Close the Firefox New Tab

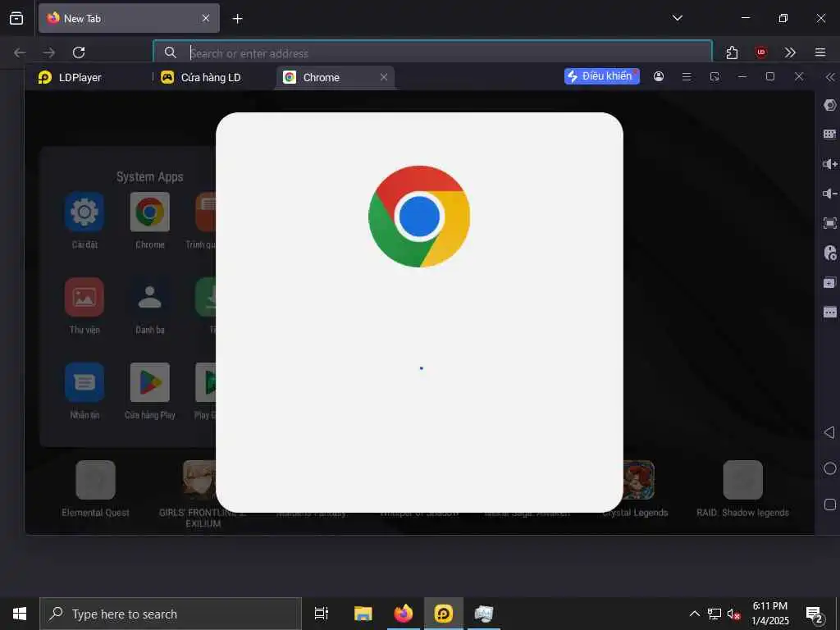[x=206, y=18]
